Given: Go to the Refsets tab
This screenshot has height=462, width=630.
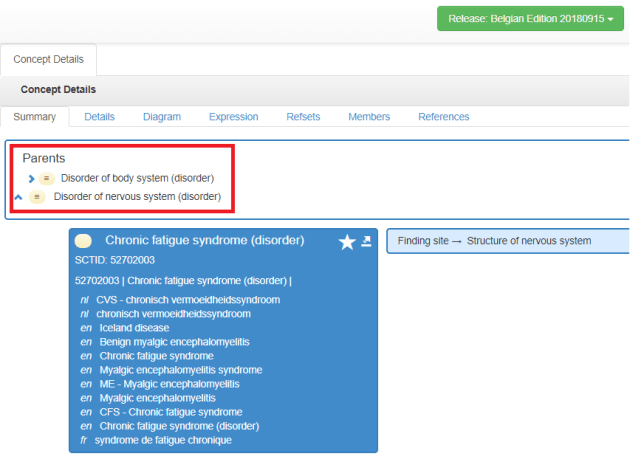Looking at the screenshot, I should [x=303, y=117].
